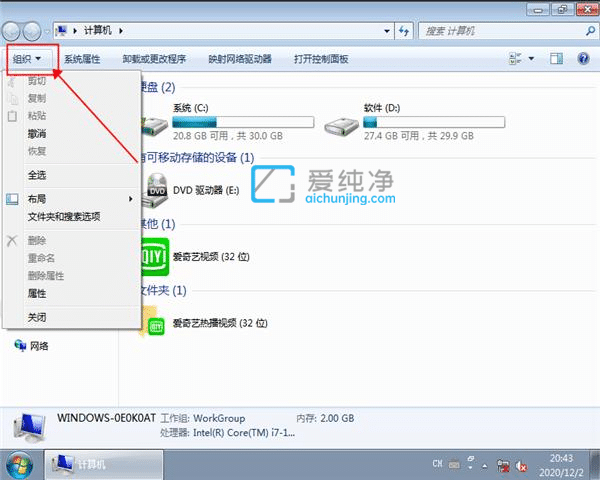Select the 爱奇艺热播视频 (32 位) folder icon
600x480 pixels.
click(153, 322)
